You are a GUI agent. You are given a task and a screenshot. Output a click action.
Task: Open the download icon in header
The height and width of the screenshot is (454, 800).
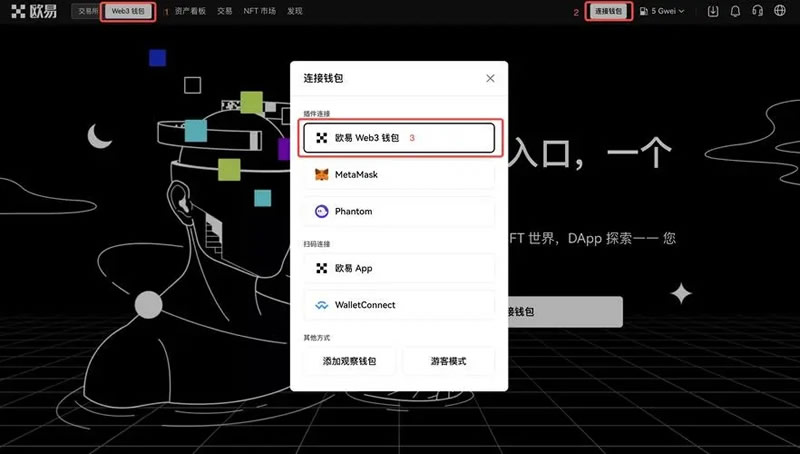point(713,12)
